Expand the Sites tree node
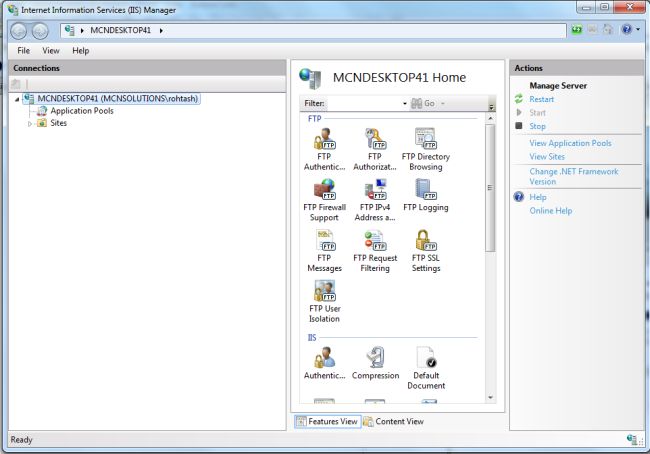 (30, 124)
